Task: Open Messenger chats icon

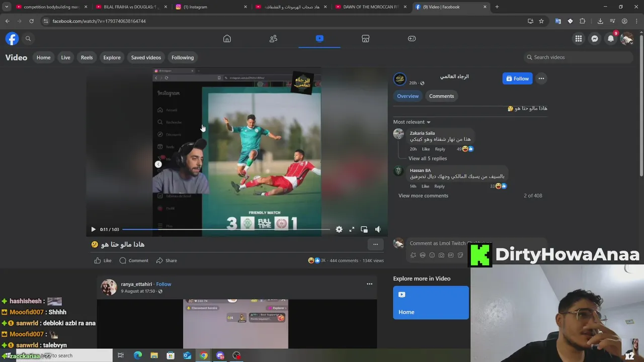Action: tap(595, 39)
